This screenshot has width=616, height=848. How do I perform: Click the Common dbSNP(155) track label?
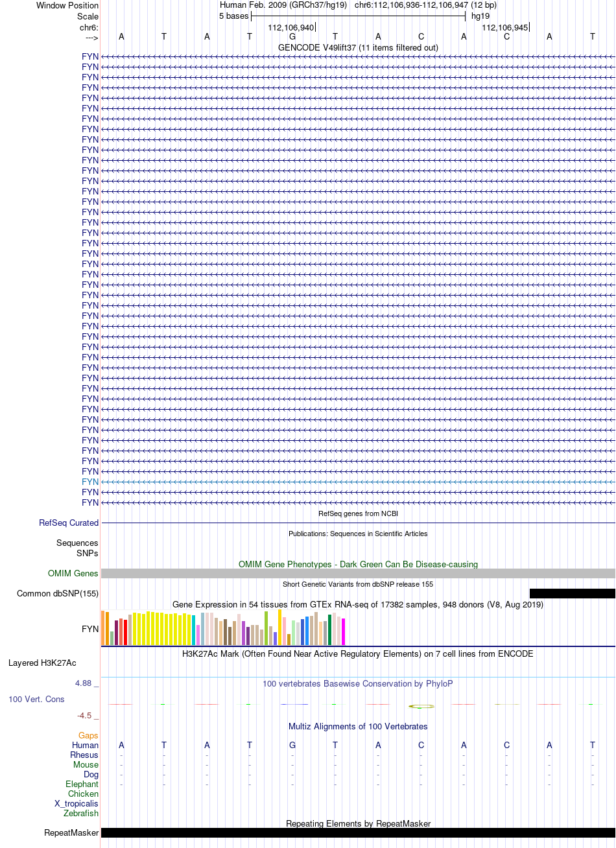58,593
